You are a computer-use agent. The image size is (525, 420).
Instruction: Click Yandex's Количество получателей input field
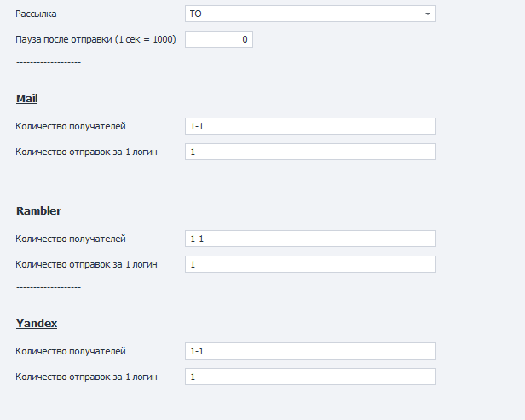309,352
